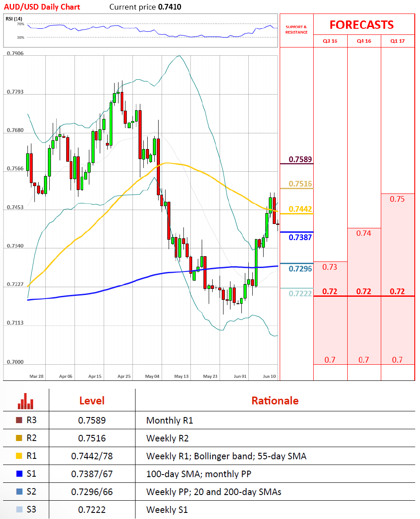Image resolution: width=420 pixels, height=519 pixels.
Task: Click the Weekly PP; 20 and 200-day SMAs rationale
Action: [x=214, y=492]
